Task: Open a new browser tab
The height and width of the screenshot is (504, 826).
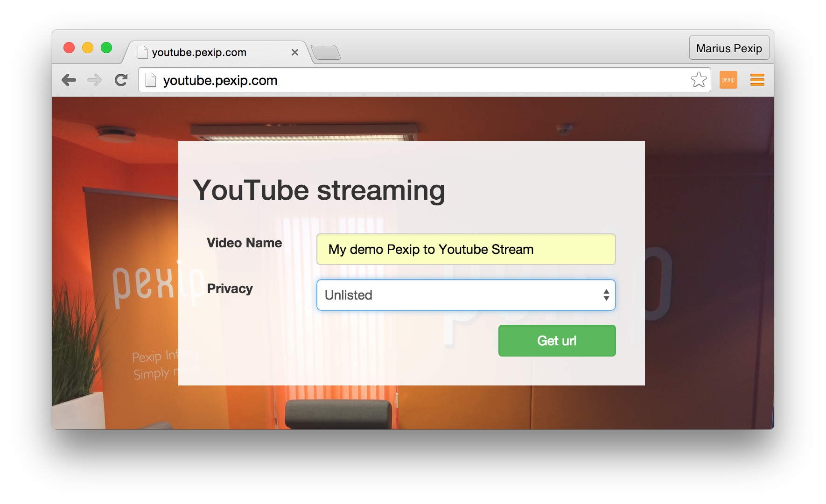Action: click(x=326, y=52)
